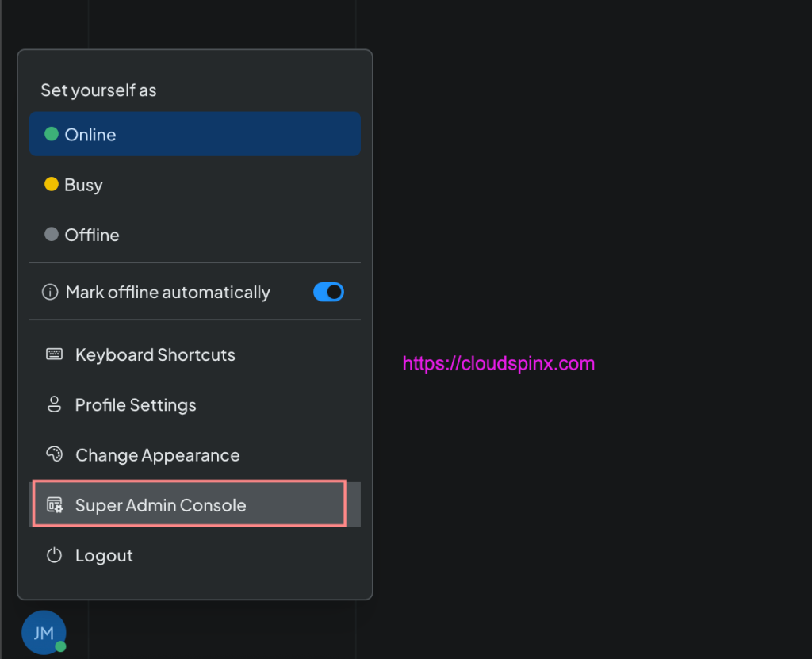The height and width of the screenshot is (659, 812).
Task: Choose the Busy status label
Action: pyautogui.click(x=83, y=185)
